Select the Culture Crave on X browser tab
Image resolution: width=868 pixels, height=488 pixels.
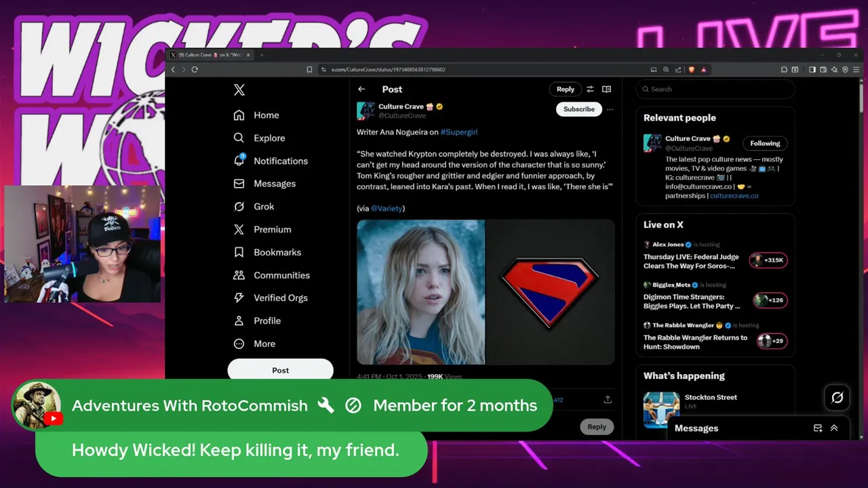[209, 55]
